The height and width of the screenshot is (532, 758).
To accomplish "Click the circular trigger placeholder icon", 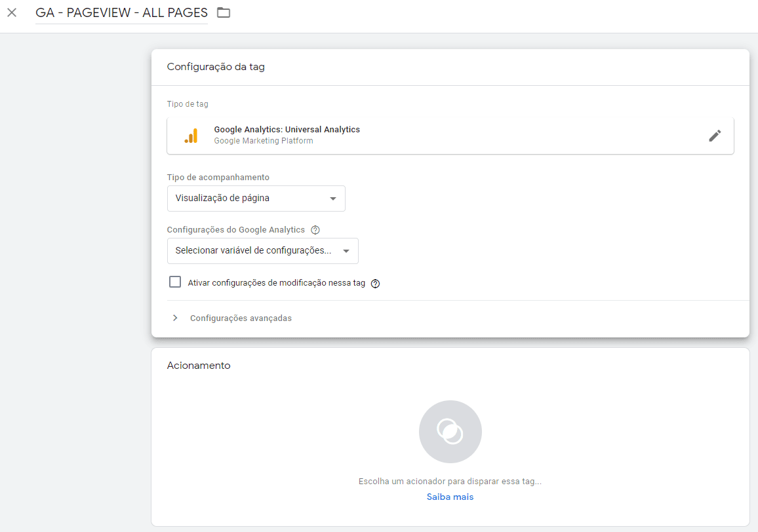I will 450,431.
